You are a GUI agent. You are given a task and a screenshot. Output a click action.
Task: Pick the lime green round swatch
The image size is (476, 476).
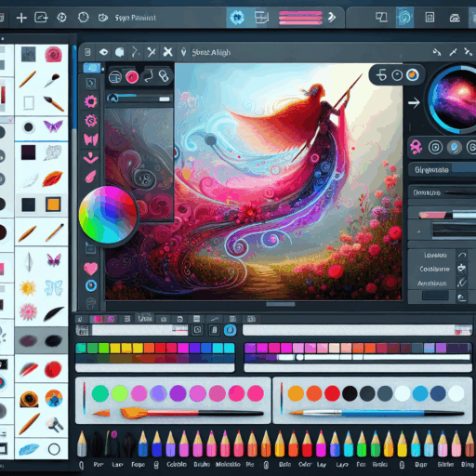[x=120, y=393]
